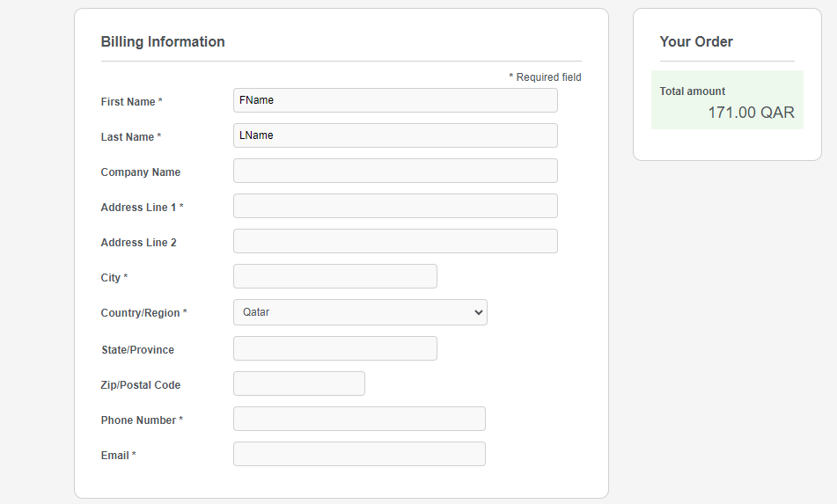Open the Country/Region dropdown showing Qatar

pos(360,312)
